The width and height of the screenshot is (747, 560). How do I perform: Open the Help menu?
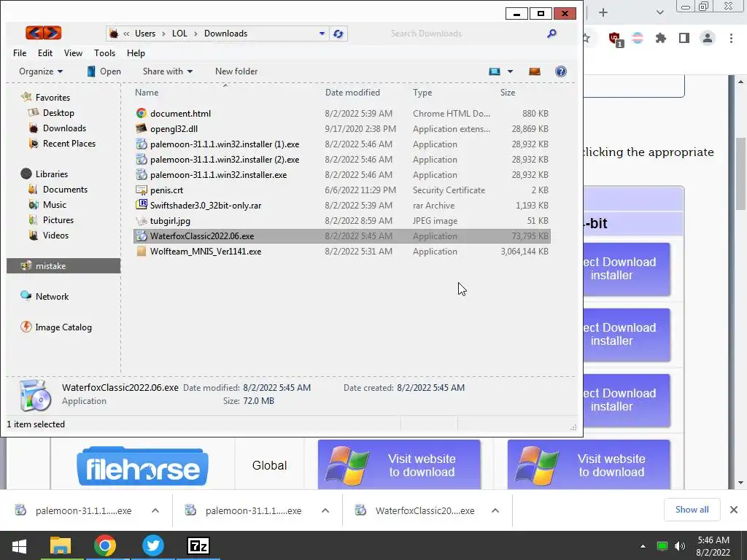pyautogui.click(x=136, y=52)
